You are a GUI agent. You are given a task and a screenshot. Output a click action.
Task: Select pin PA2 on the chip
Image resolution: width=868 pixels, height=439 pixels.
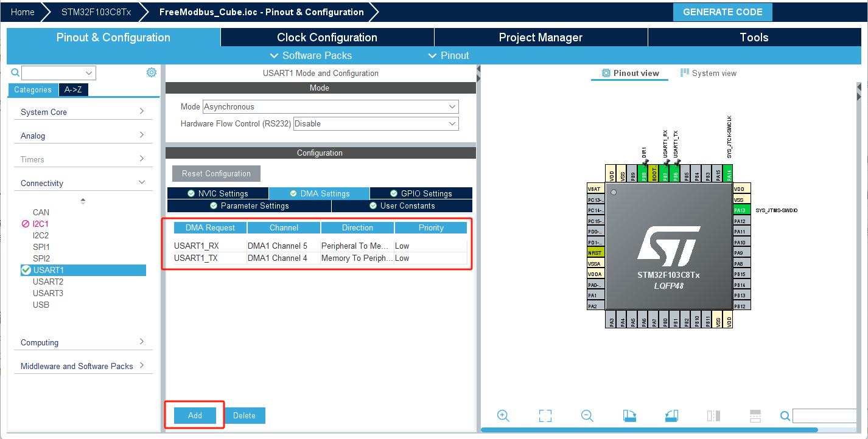coord(595,306)
